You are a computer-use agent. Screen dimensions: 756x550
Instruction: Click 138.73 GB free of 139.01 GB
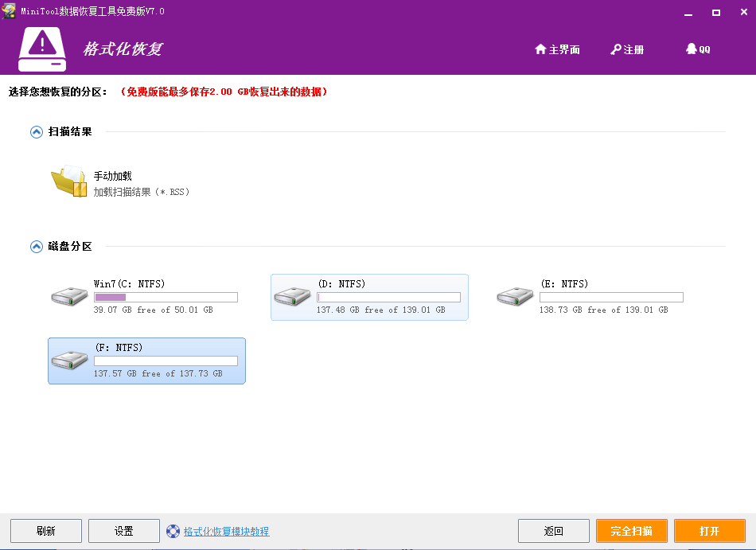point(604,310)
